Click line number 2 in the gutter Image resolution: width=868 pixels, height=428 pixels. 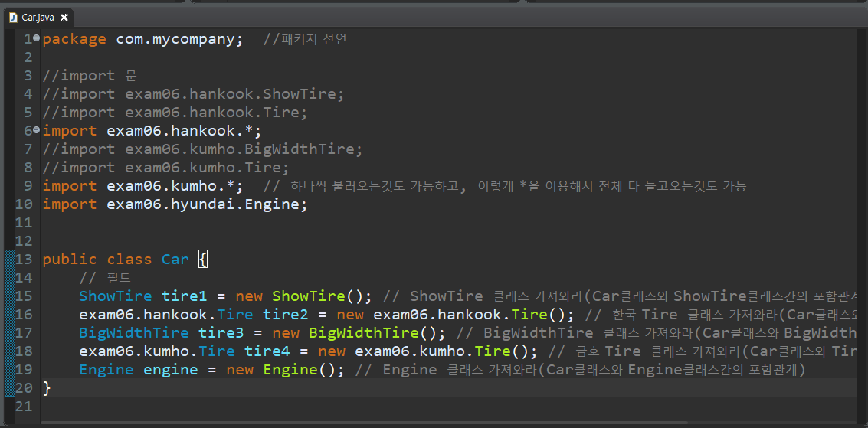point(28,57)
